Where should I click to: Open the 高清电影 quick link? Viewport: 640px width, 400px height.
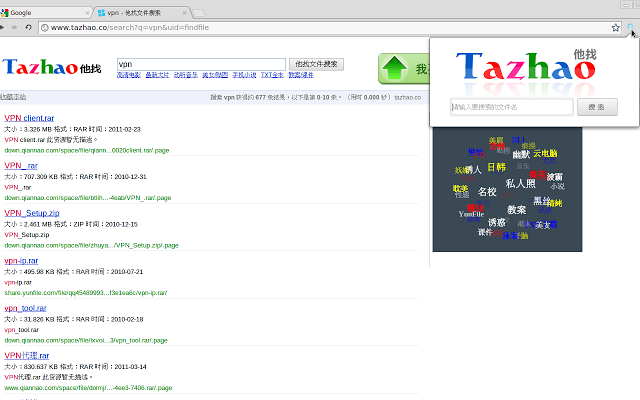tap(129, 75)
